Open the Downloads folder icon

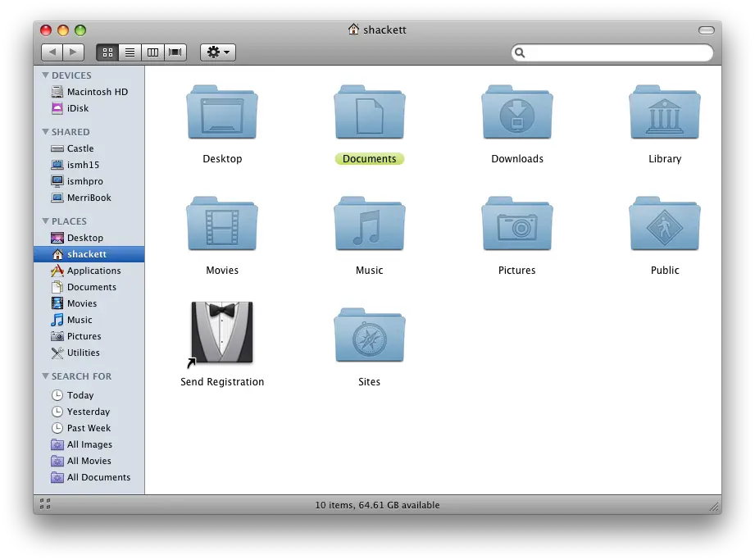click(517, 112)
